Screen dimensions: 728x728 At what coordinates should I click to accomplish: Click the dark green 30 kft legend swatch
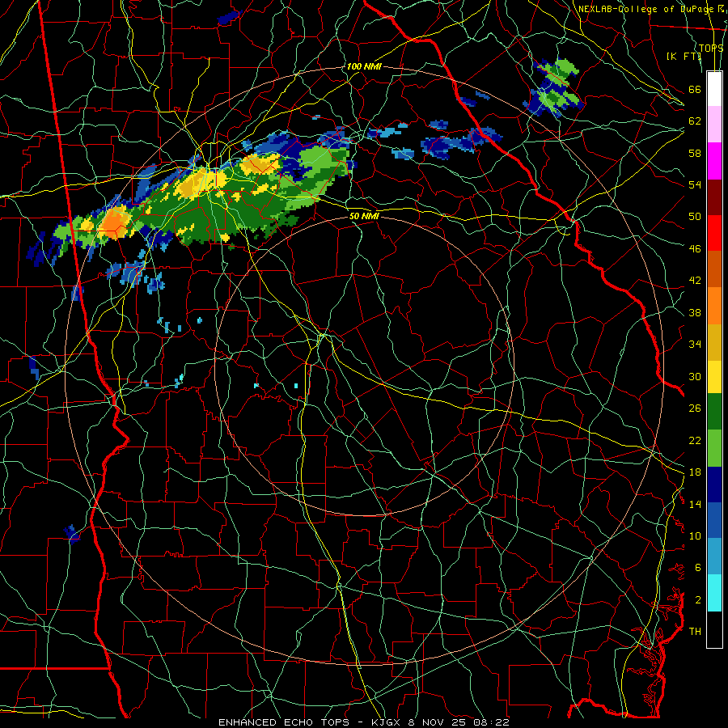tap(714, 412)
